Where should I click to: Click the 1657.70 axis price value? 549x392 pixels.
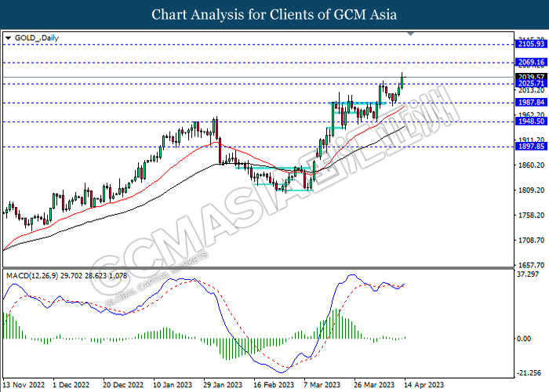click(x=531, y=265)
